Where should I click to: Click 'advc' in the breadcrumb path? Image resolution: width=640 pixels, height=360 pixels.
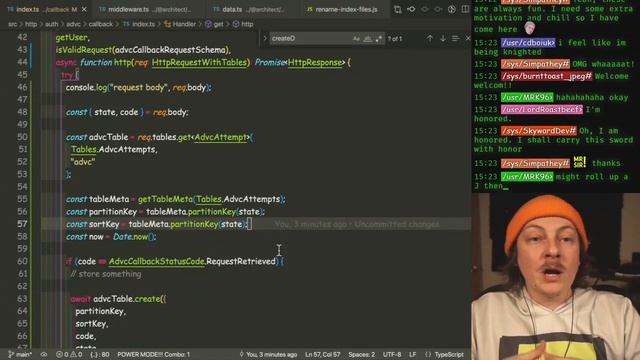tap(73, 24)
